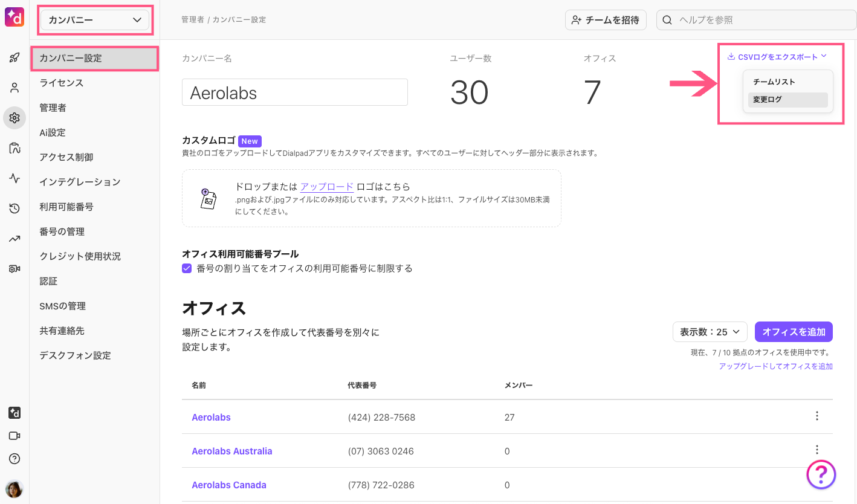
Task: Open the Aerolabs office link in the table
Action: (211, 417)
